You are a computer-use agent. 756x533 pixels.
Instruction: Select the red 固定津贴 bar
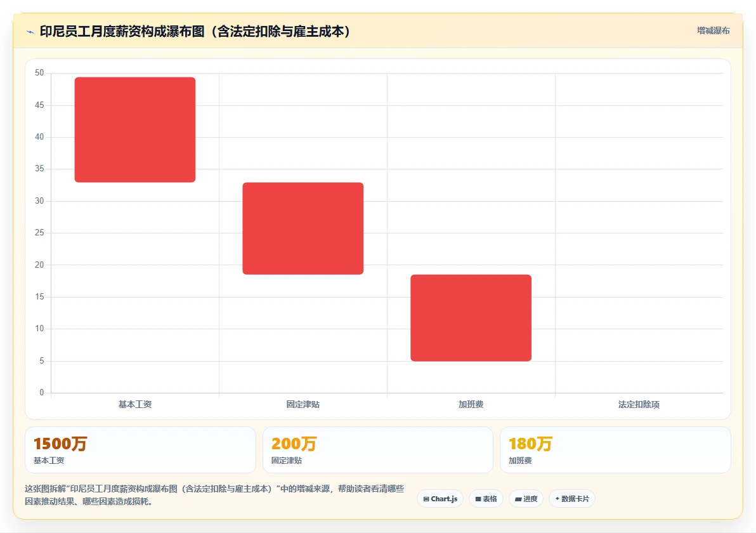click(303, 228)
